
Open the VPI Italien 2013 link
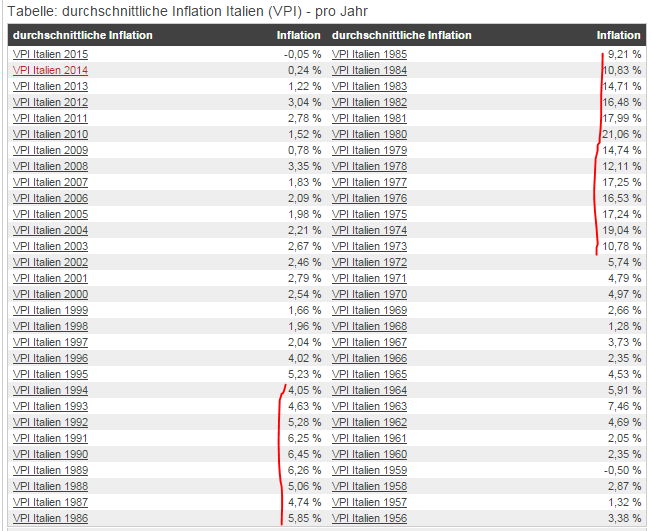[x=50, y=86]
